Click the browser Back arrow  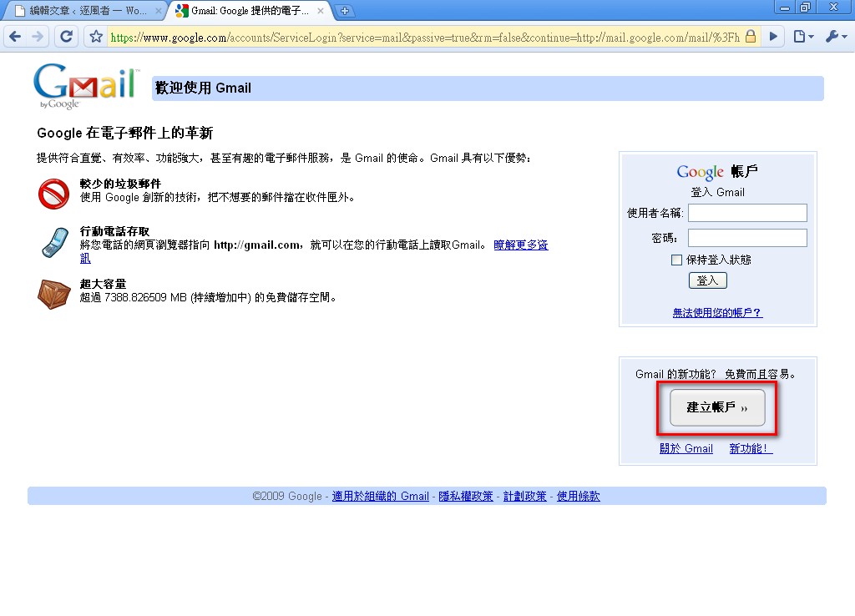pyautogui.click(x=15, y=37)
